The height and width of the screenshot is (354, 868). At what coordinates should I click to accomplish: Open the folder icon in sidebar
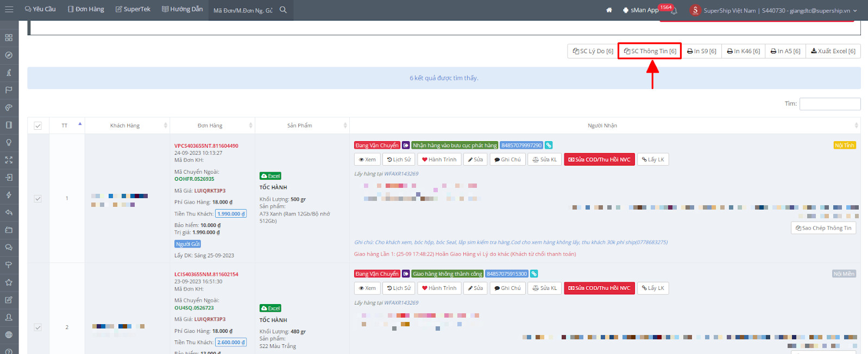[9, 230]
